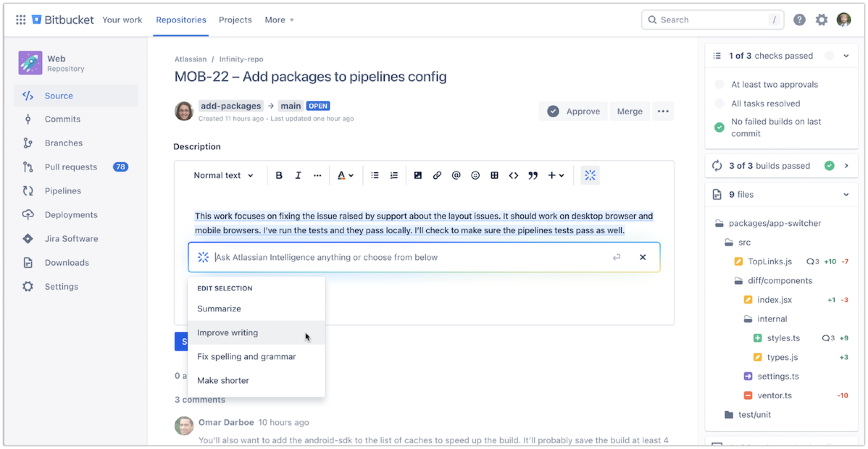Toggle bold formatting

pos(279,175)
